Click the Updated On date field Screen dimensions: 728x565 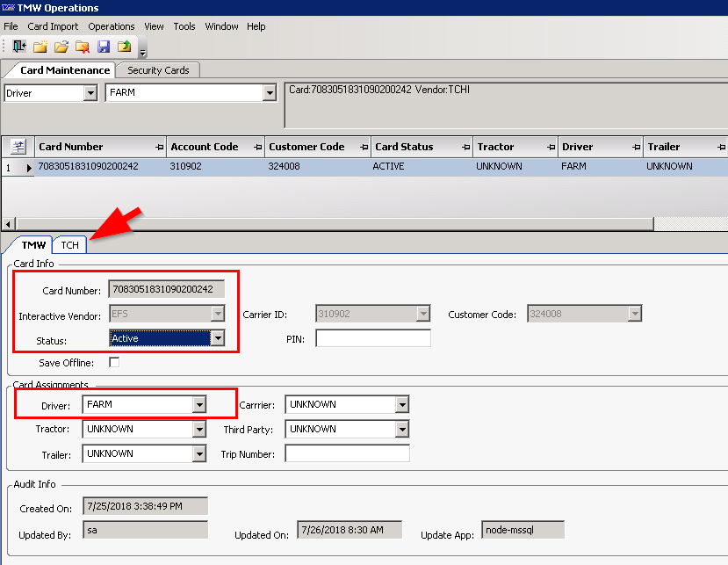click(350, 530)
